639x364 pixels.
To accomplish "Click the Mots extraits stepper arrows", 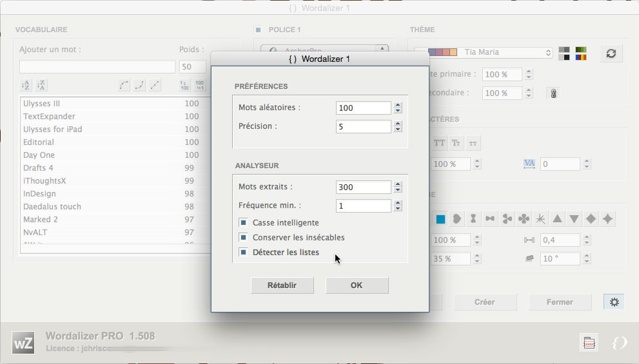I will click(398, 187).
